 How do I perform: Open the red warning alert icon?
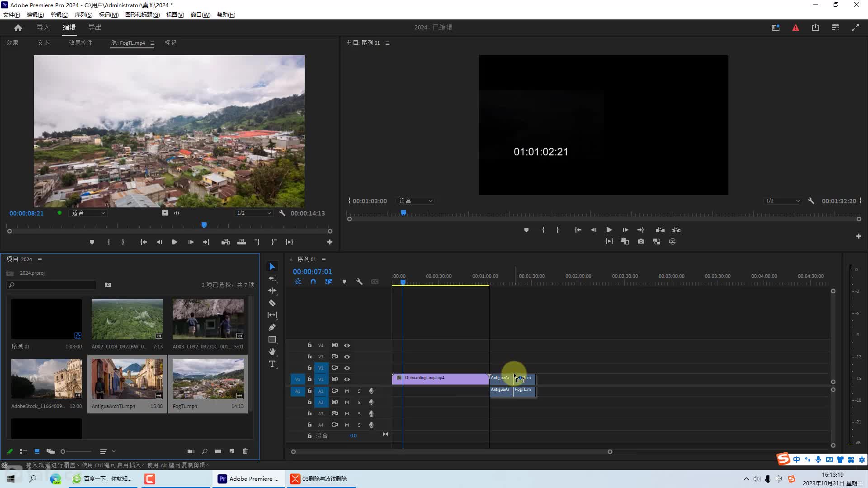(x=796, y=28)
